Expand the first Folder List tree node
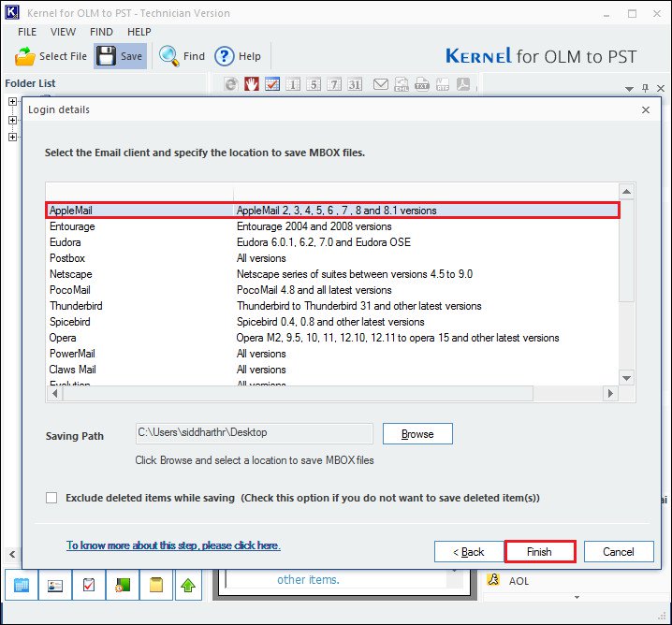The image size is (672, 625). coord(13,102)
